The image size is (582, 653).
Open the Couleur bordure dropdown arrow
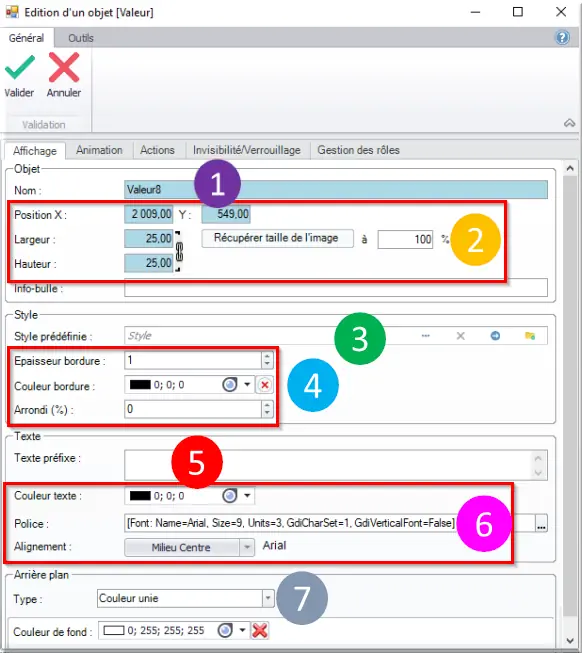click(247, 384)
